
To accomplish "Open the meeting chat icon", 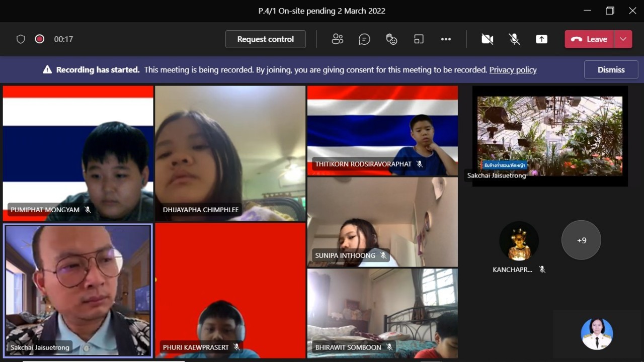I will (364, 39).
